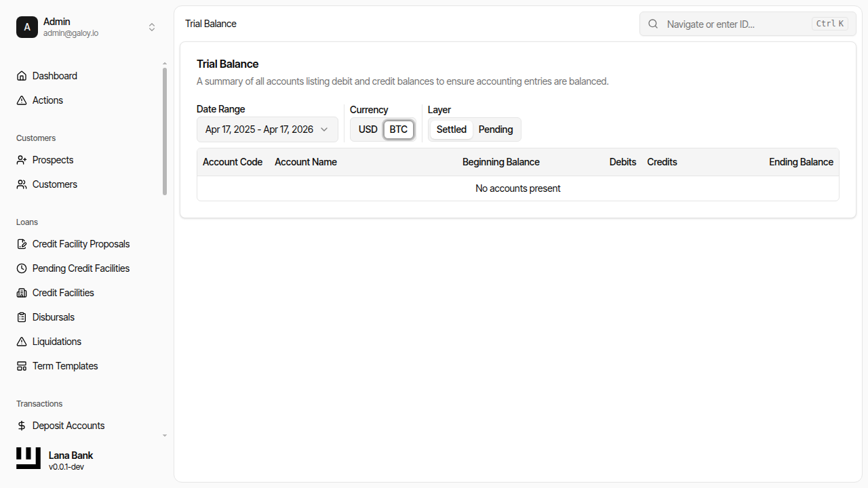Open Prospects via the people icon
Viewport: 868px width, 488px height.
21,159
